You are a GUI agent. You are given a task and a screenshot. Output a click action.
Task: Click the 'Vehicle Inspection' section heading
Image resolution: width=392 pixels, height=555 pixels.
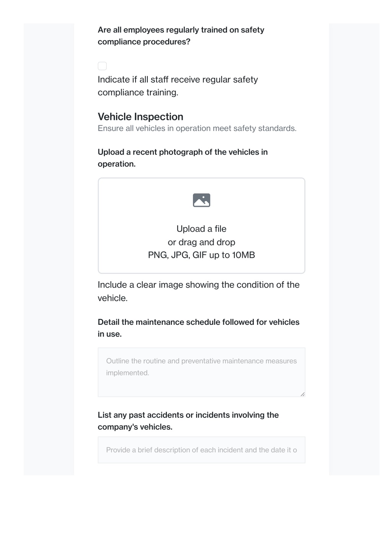pyautogui.click(x=140, y=117)
